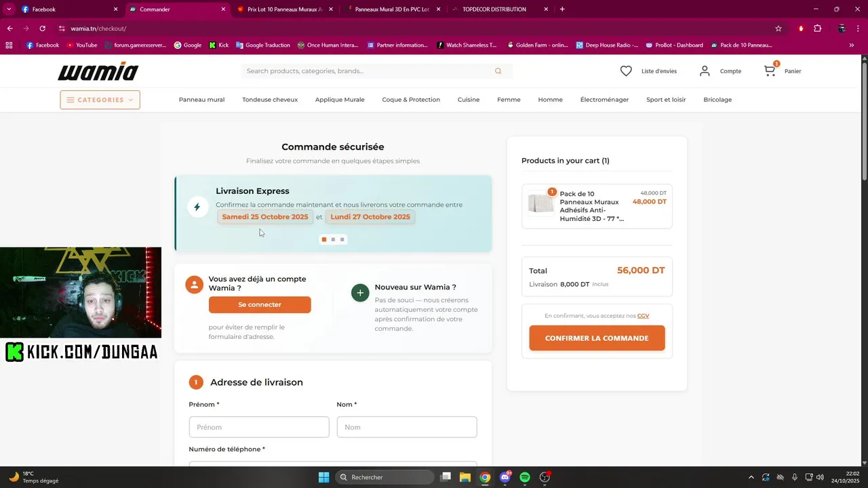Screen dimensions: 868x488
Task: Open Tondeuse cheveux category
Action: pyautogui.click(x=270, y=100)
